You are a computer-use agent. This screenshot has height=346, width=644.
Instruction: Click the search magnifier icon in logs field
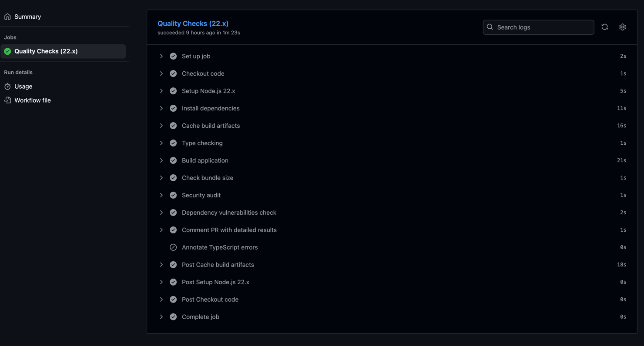[490, 27]
